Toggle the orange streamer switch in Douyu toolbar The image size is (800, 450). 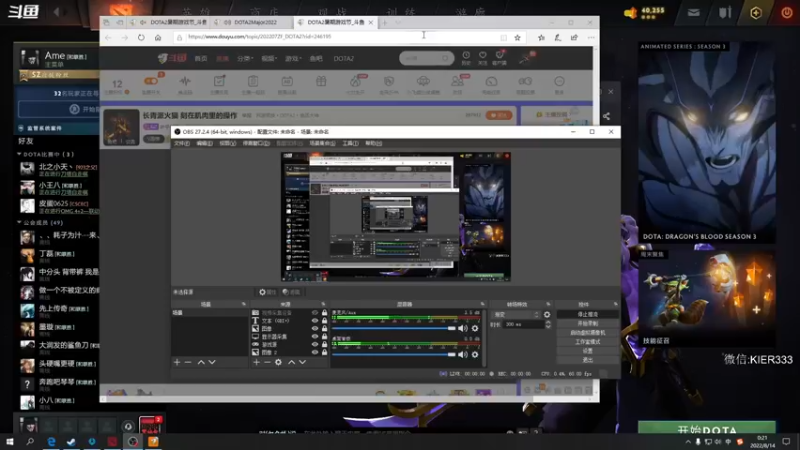pyautogui.click(x=151, y=81)
